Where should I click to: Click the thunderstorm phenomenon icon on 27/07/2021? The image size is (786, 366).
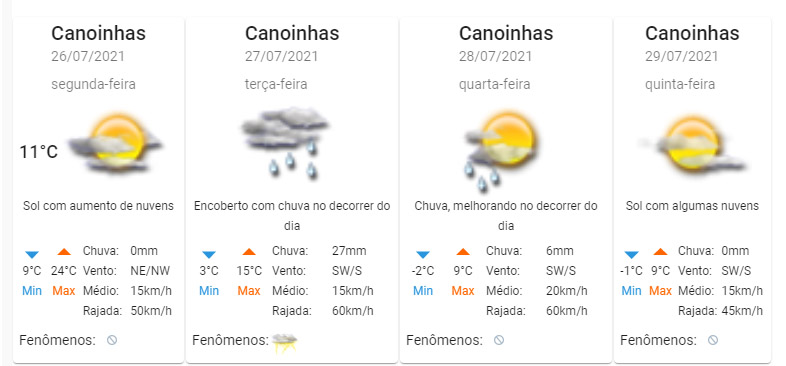[x=285, y=343]
